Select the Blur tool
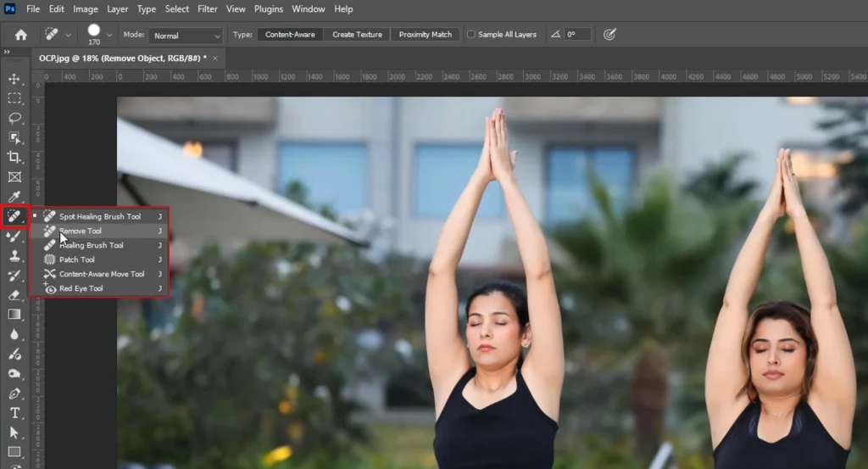 click(x=14, y=334)
